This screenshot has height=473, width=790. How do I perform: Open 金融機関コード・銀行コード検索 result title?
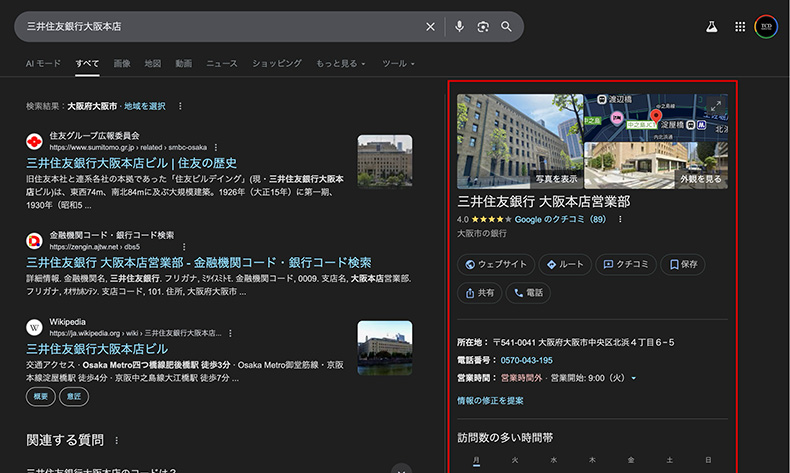pos(199,262)
